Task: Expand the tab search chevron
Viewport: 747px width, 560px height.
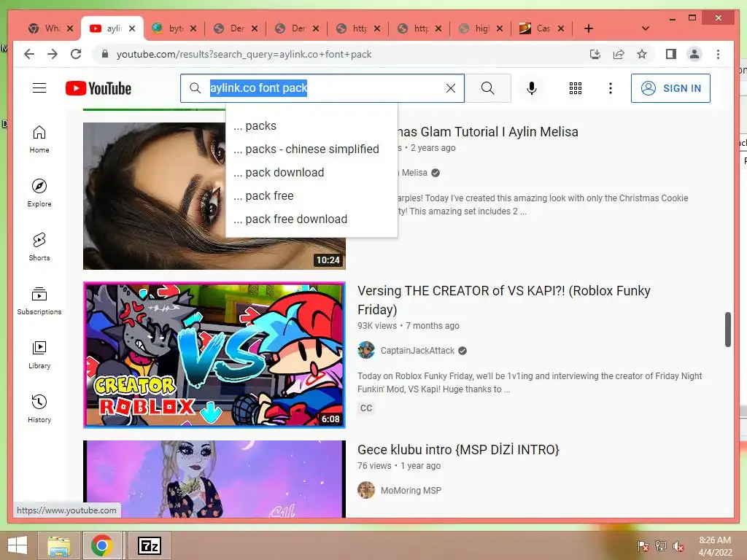Action: 645,28
